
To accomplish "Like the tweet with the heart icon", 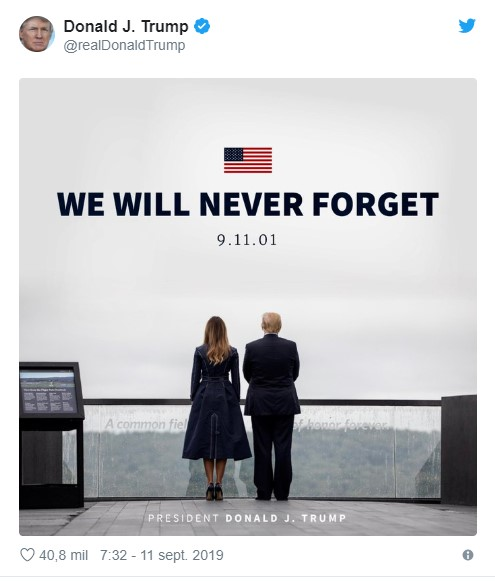I will click(x=27, y=555).
